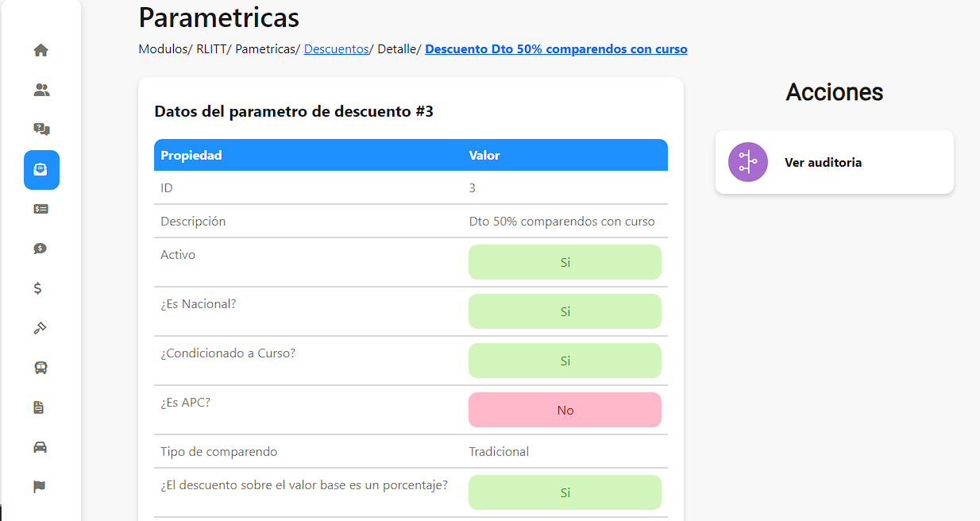The image size is (980, 521).
Task: Click the pink No badge for ¿Es APC?
Action: tap(565, 410)
